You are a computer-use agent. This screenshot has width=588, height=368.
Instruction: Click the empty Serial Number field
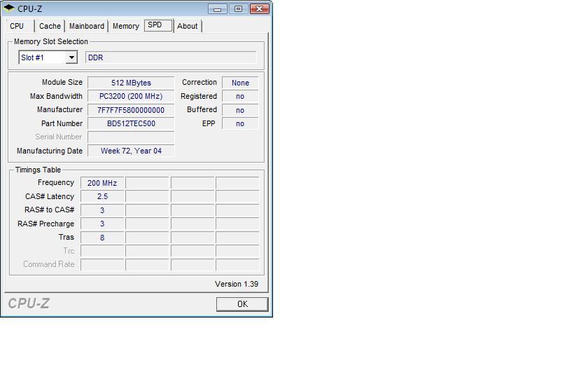click(x=131, y=137)
